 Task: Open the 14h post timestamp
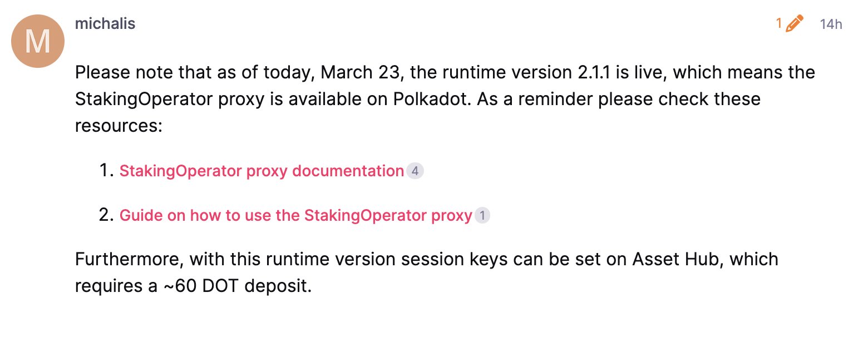click(831, 24)
